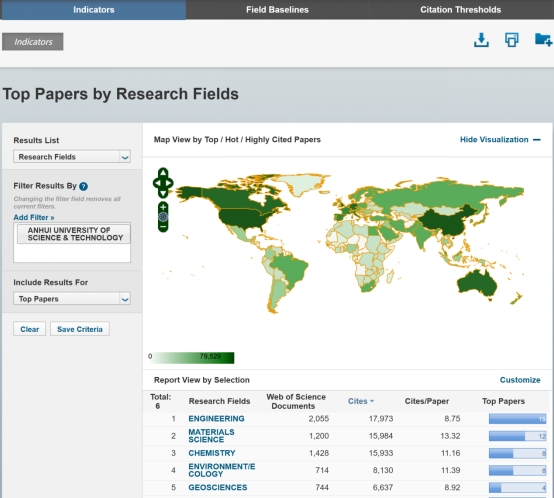
Task: Click the Engineering top papers bar
Action: click(x=518, y=419)
